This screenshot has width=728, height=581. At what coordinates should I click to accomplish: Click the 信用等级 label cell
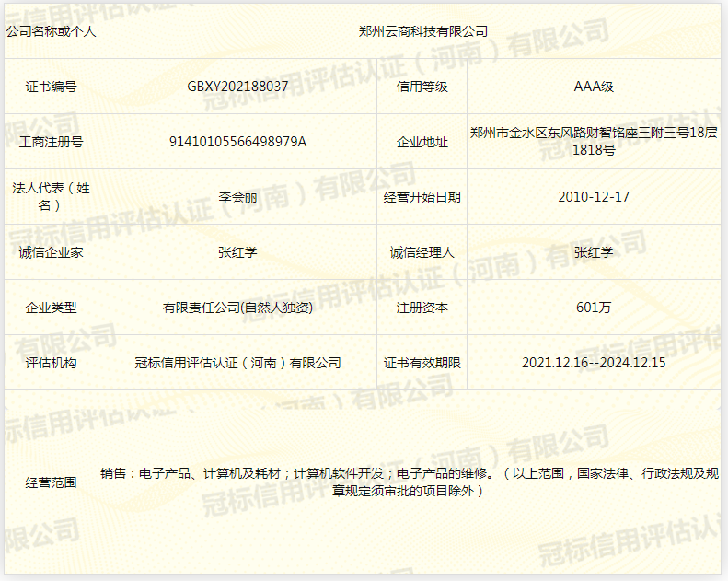[422, 87]
